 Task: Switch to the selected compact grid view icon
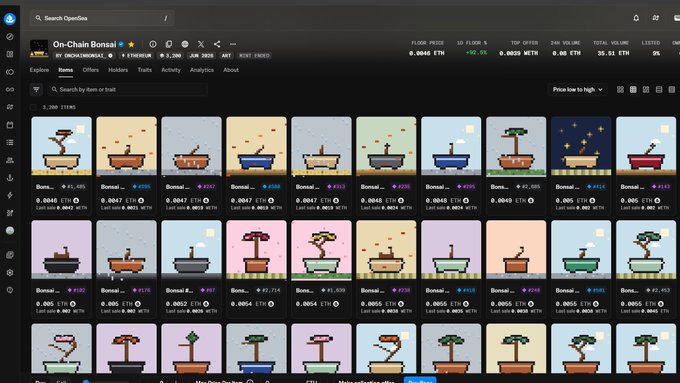pos(633,89)
